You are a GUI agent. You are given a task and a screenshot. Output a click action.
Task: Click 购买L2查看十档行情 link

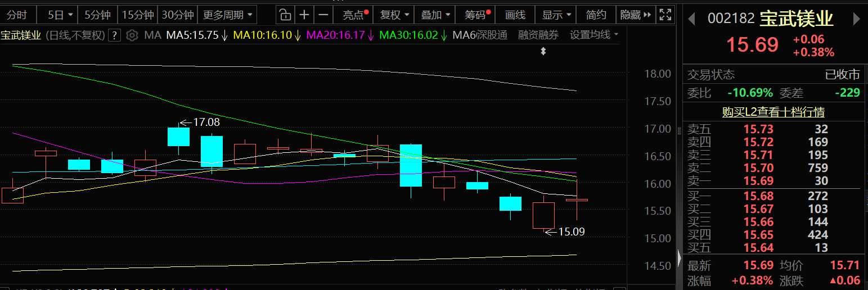click(773, 112)
